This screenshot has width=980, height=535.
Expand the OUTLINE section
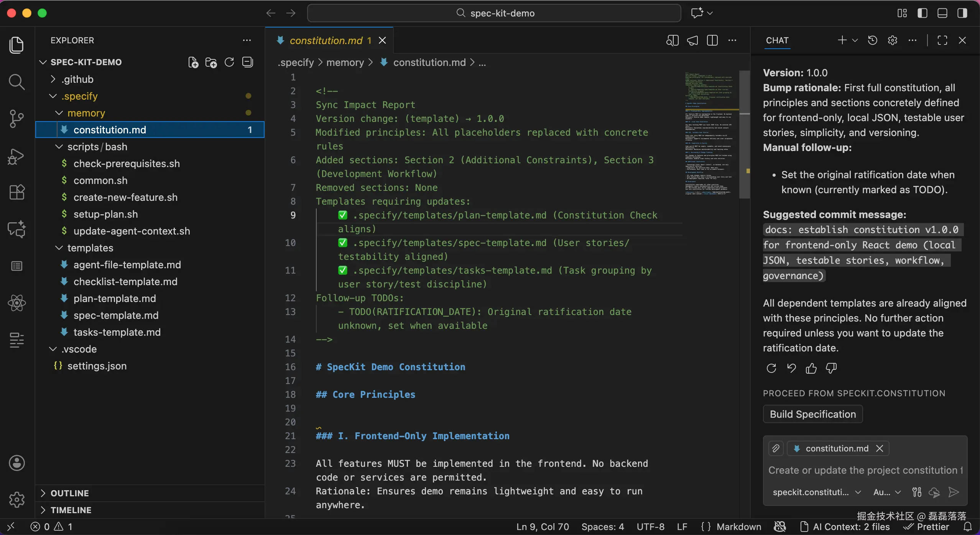click(x=70, y=493)
